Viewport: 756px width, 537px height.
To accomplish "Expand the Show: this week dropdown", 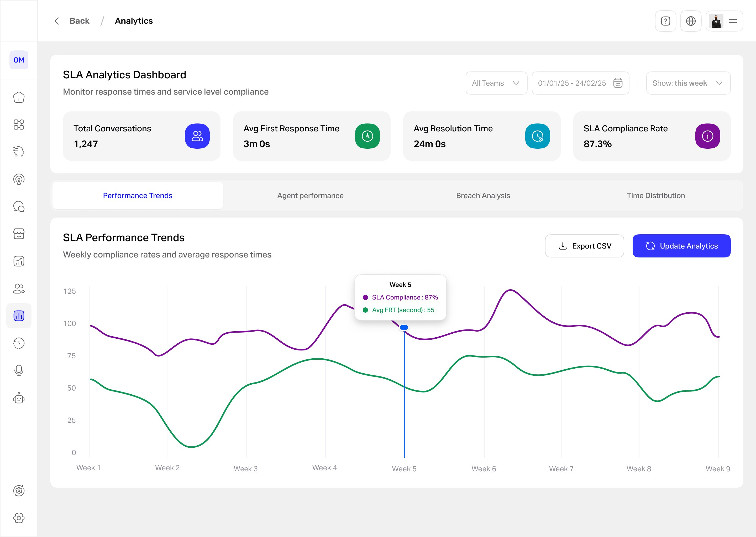I will coord(688,83).
